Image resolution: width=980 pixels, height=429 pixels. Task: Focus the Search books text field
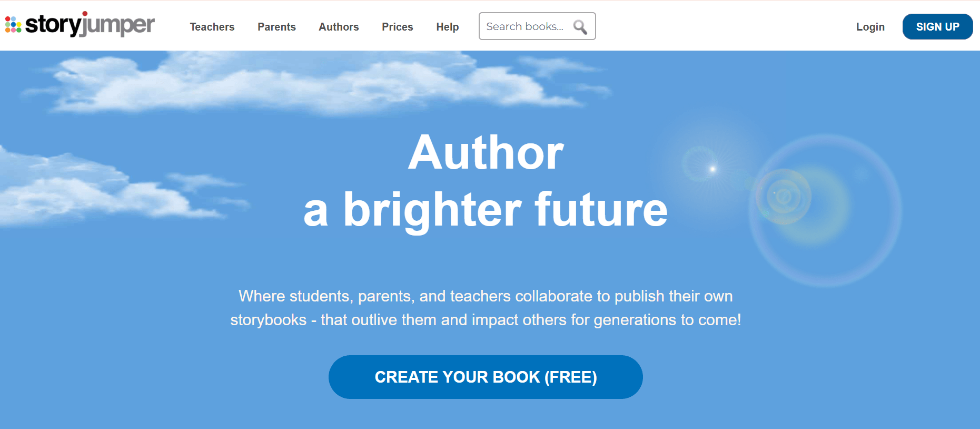point(524,26)
